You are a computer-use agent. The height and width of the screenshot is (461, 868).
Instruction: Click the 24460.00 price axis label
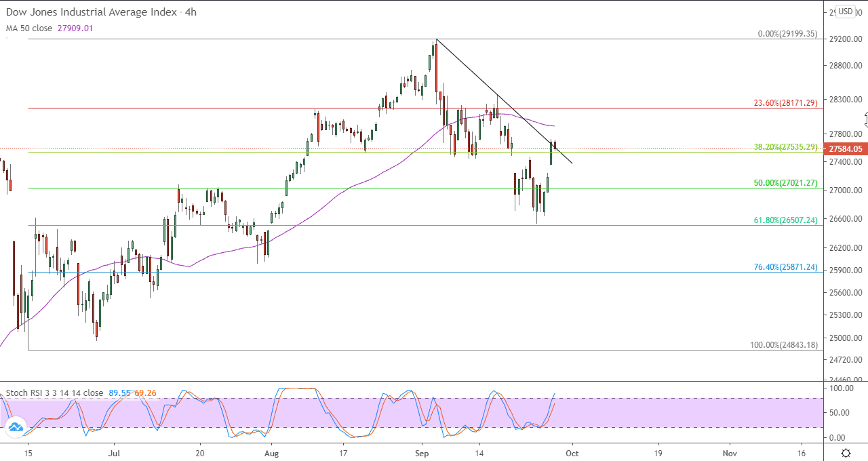click(845, 380)
